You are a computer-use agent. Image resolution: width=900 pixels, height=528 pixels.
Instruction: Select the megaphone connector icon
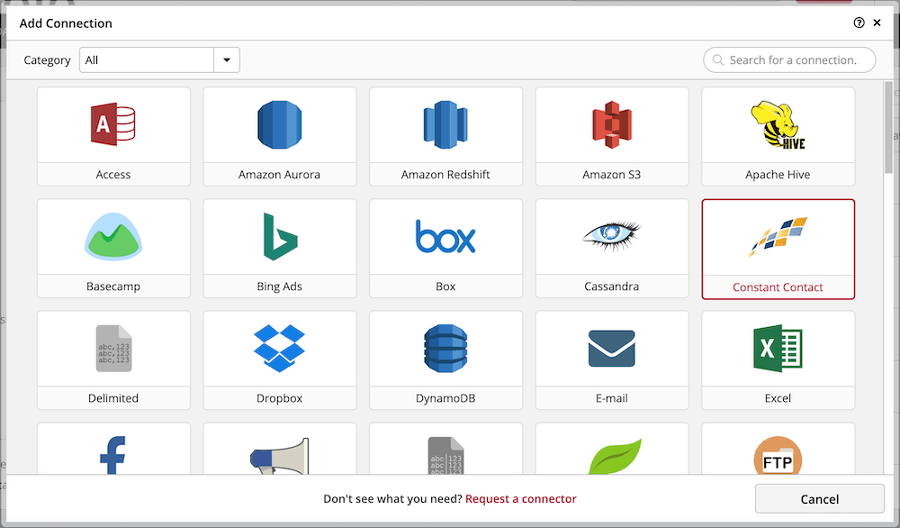[280, 456]
